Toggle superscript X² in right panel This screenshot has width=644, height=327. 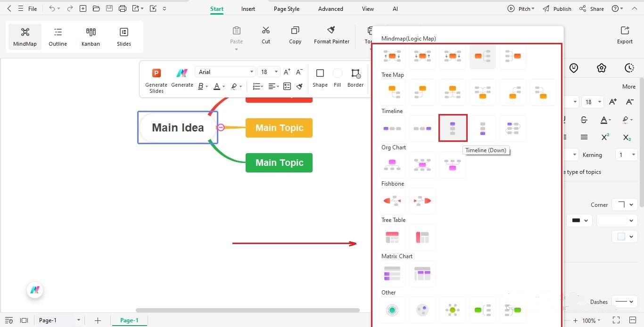pos(605,137)
